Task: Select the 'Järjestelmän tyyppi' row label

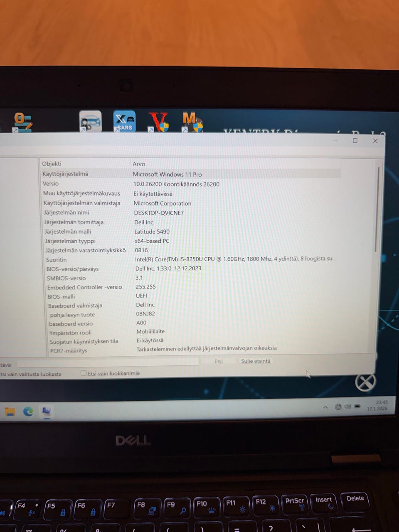Action: click(x=70, y=241)
